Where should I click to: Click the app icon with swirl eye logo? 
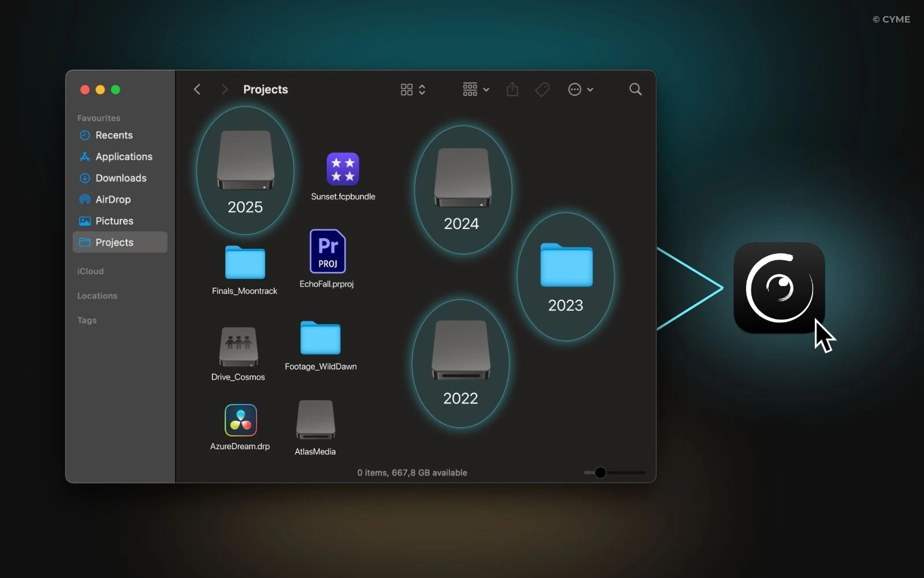coord(778,288)
